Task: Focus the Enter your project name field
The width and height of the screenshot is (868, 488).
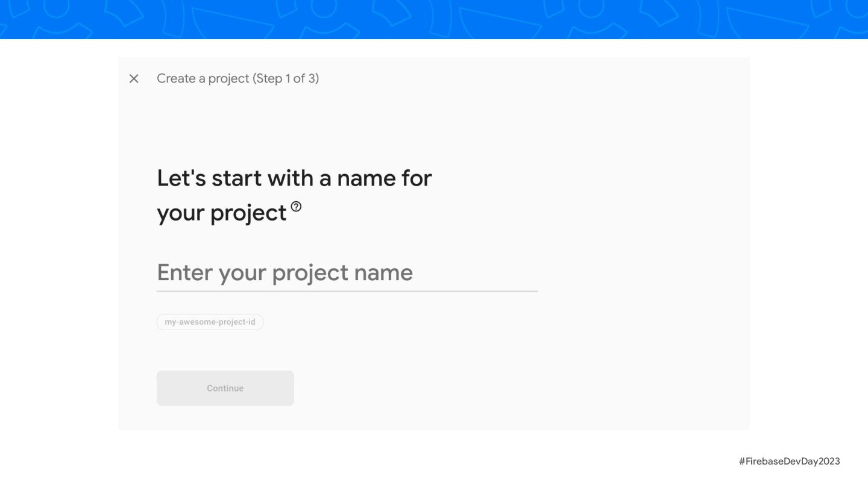Action: (x=347, y=273)
